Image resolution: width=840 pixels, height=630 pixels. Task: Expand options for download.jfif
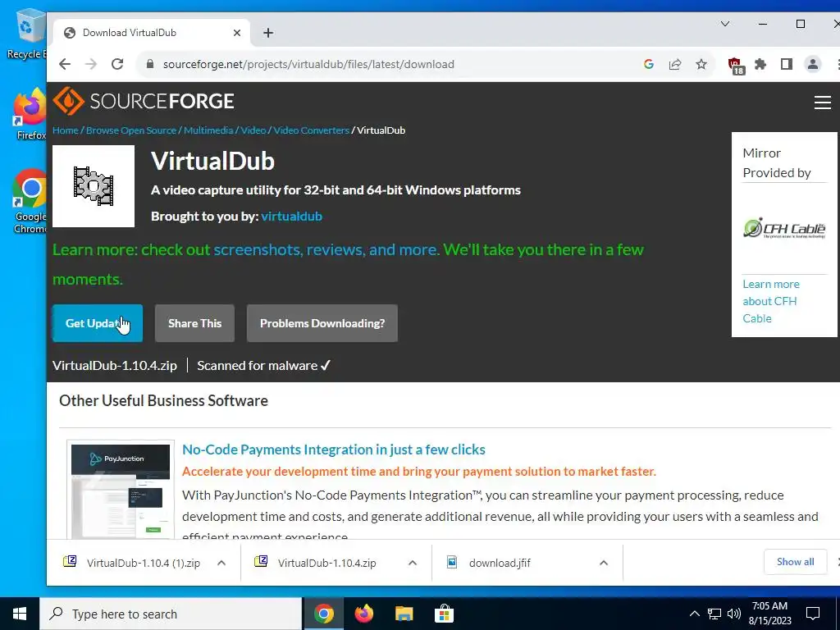tap(604, 563)
